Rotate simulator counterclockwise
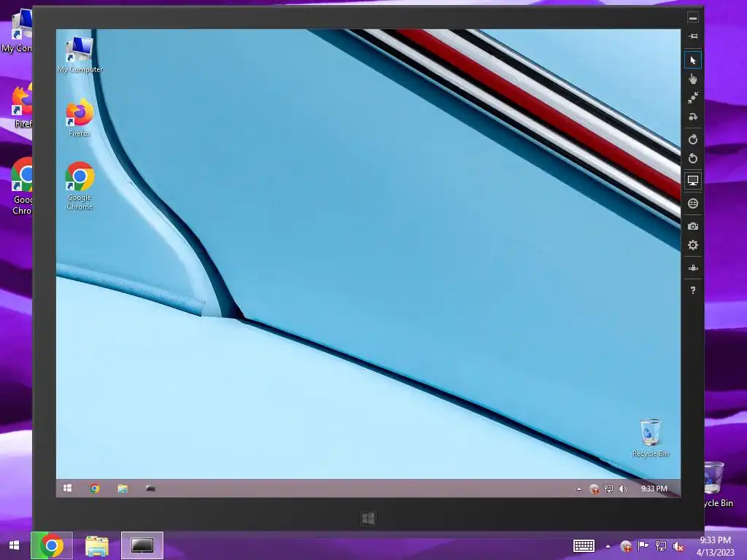747x560 pixels. [x=693, y=158]
